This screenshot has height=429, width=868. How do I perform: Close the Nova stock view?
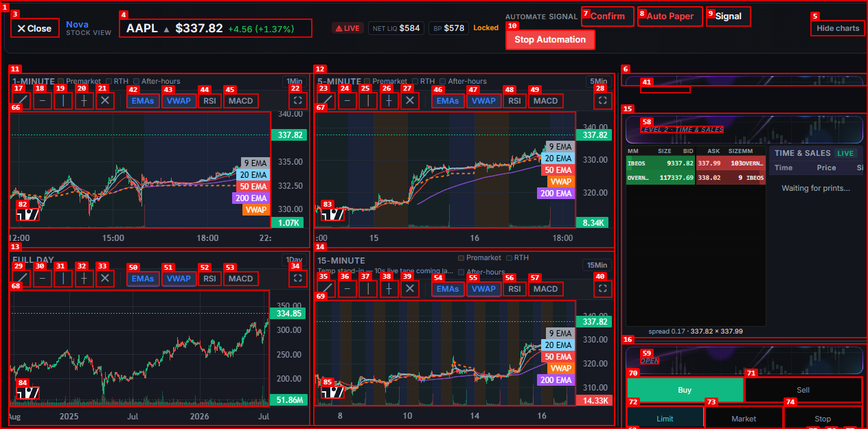point(35,28)
